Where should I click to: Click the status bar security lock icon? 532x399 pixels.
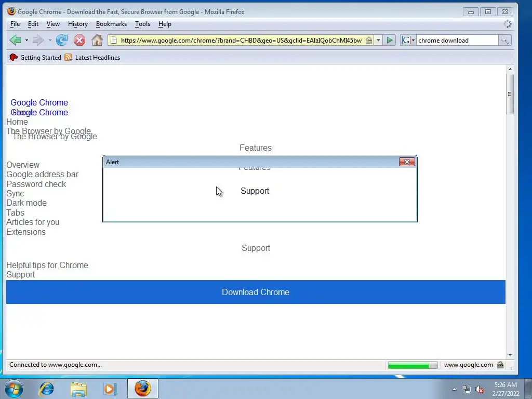point(500,365)
